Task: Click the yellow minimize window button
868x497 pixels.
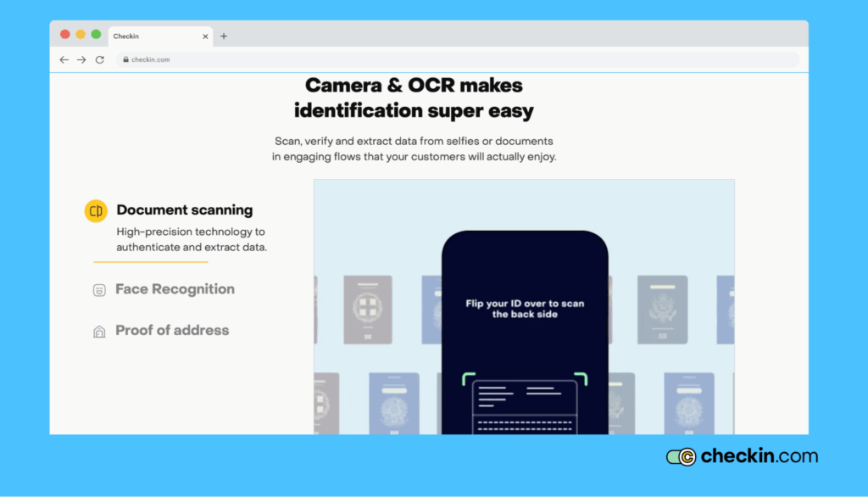Action: click(81, 35)
